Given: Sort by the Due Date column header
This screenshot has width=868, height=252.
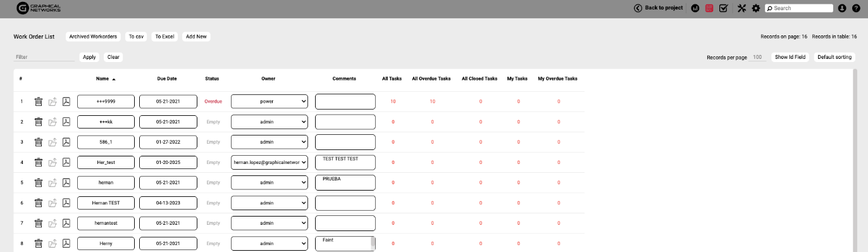Looking at the screenshot, I should [167, 79].
